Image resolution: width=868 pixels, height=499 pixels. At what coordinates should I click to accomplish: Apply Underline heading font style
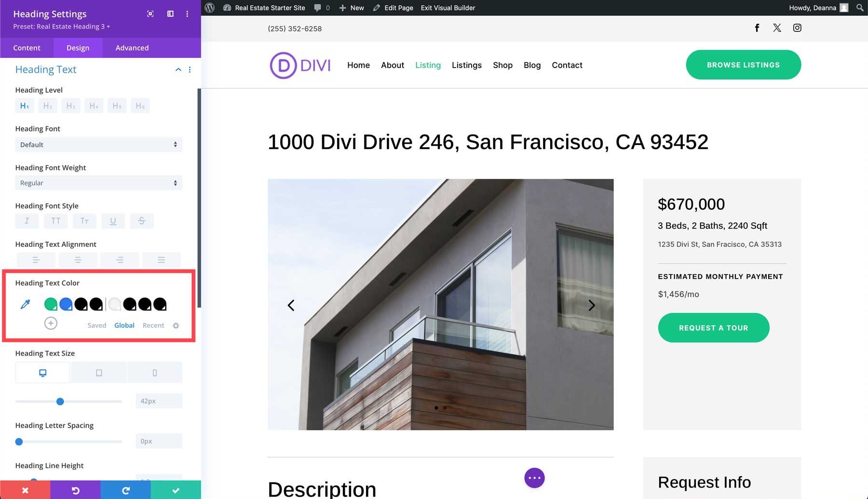tap(113, 221)
